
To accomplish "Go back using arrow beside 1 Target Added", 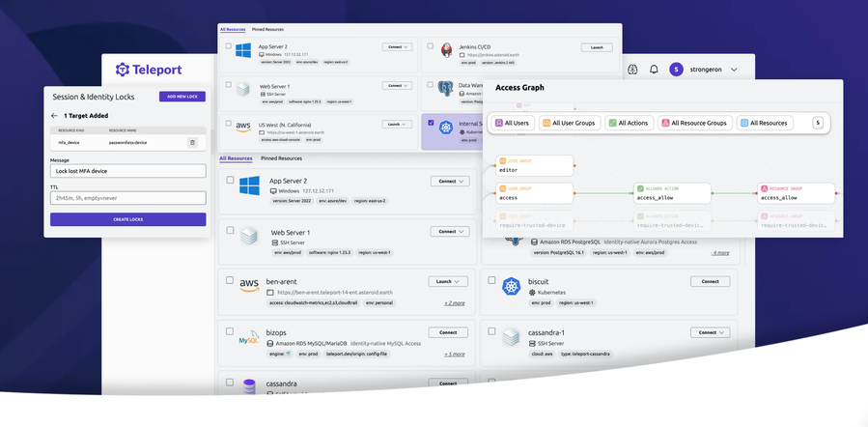I will (x=54, y=116).
